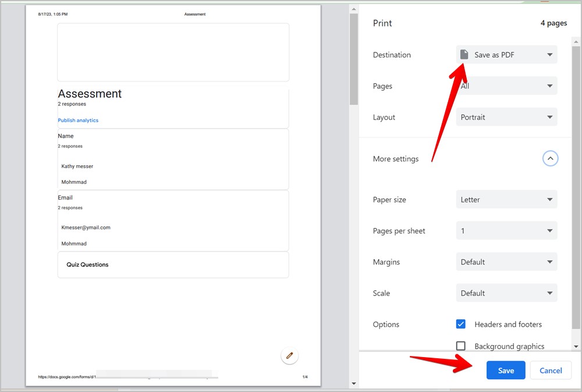The width and height of the screenshot is (582, 392).
Task: Click the More settings label
Action: click(396, 159)
